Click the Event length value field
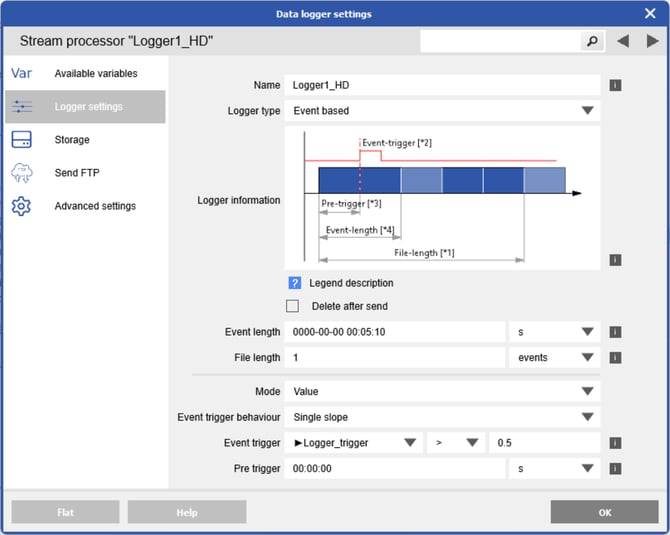 click(x=395, y=332)
